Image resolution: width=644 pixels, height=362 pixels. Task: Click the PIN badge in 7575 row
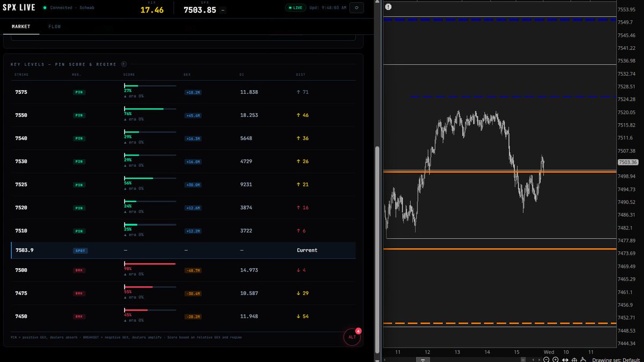[x=79, y=92]
